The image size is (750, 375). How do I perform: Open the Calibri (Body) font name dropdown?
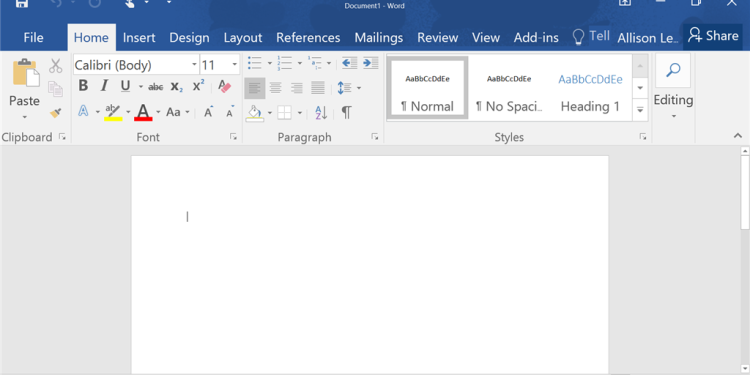pyautogui.click(x=194, y=65)
